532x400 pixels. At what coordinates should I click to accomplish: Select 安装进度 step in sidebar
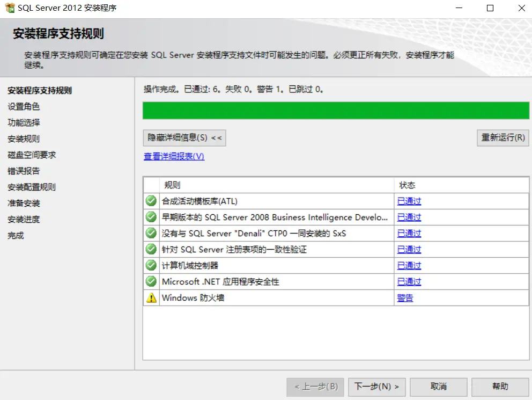[x=24, y=220]
